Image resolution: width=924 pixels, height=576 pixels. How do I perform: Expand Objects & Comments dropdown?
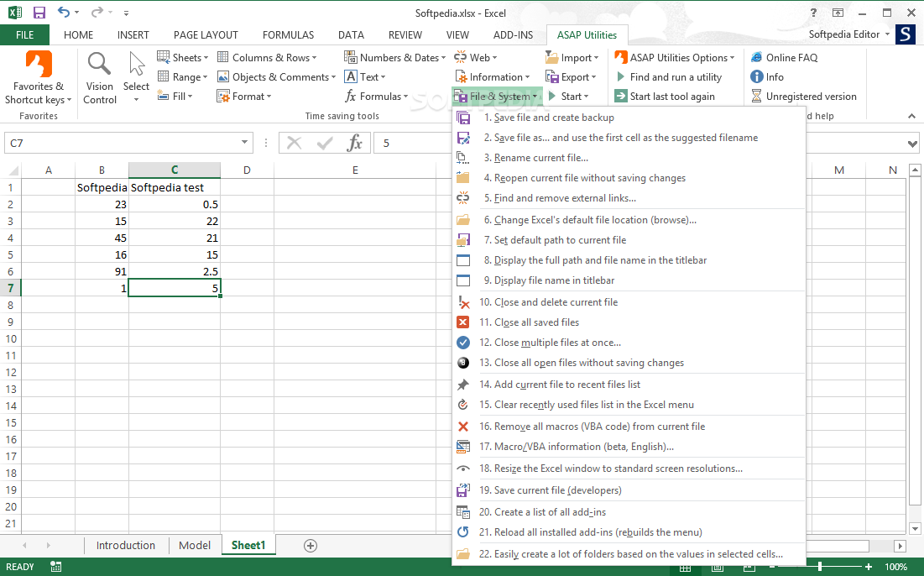click(276, 76)
